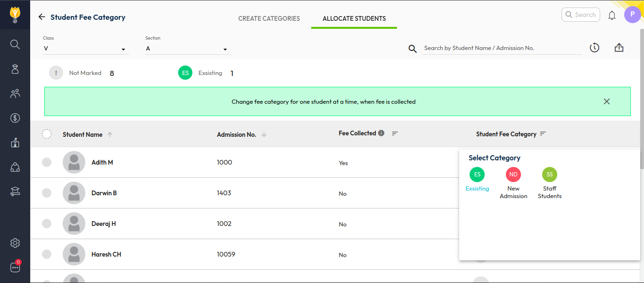644x283 pixels.
Task: Open the settings gear in sidebar
Action: (x=15, y=243)
